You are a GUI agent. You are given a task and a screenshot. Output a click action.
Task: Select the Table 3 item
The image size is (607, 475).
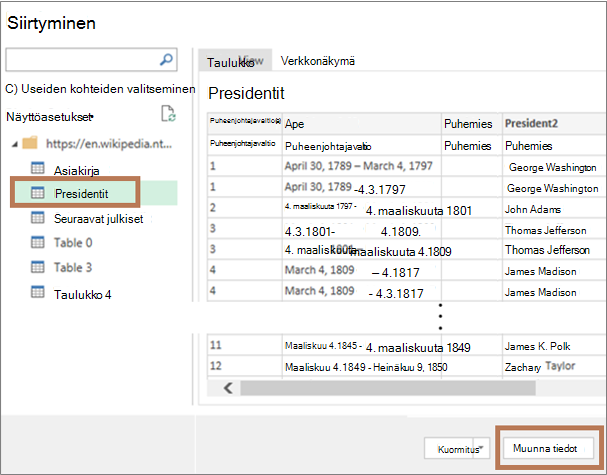tap(73, 268)
